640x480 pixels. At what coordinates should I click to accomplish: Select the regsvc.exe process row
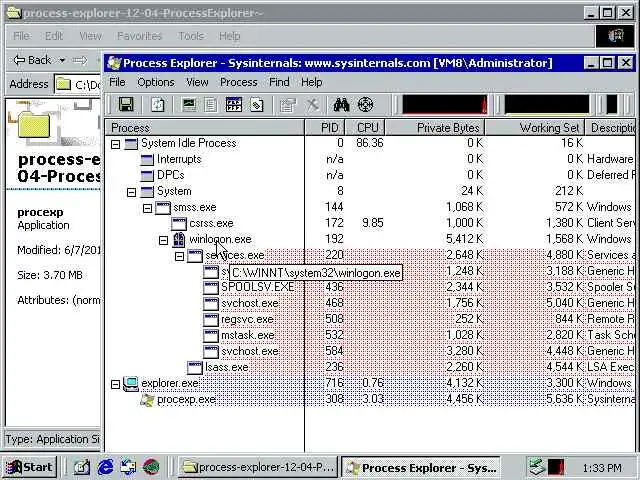point(370,319)
